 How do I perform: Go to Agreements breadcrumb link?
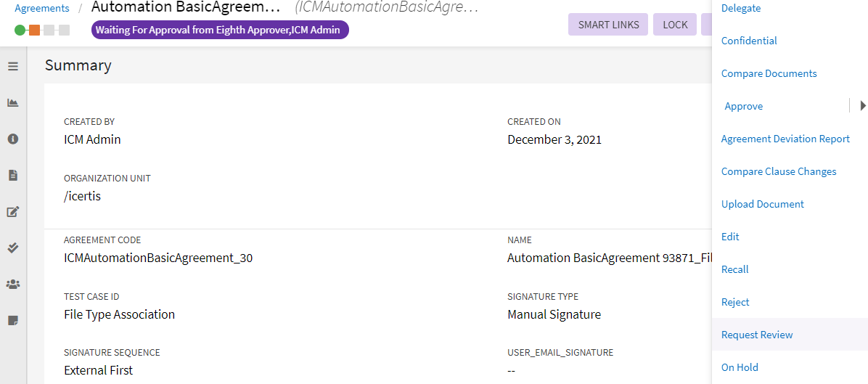(x=42, y=9)
